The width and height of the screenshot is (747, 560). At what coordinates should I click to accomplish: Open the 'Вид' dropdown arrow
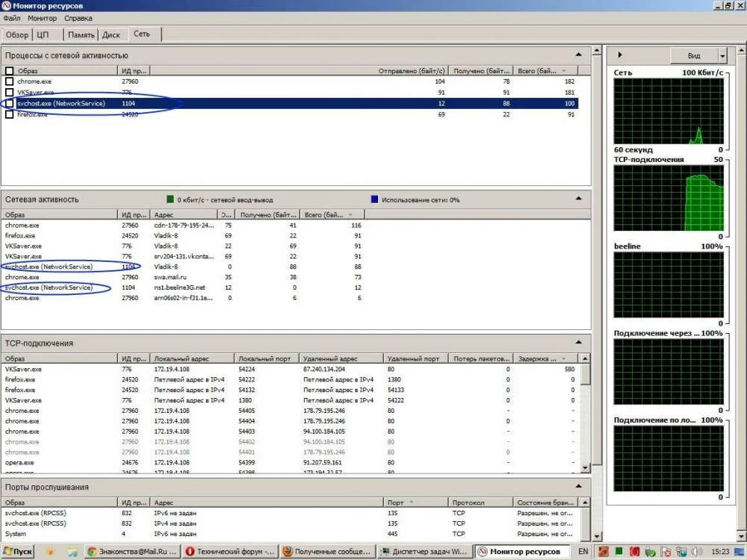(722, 56)
